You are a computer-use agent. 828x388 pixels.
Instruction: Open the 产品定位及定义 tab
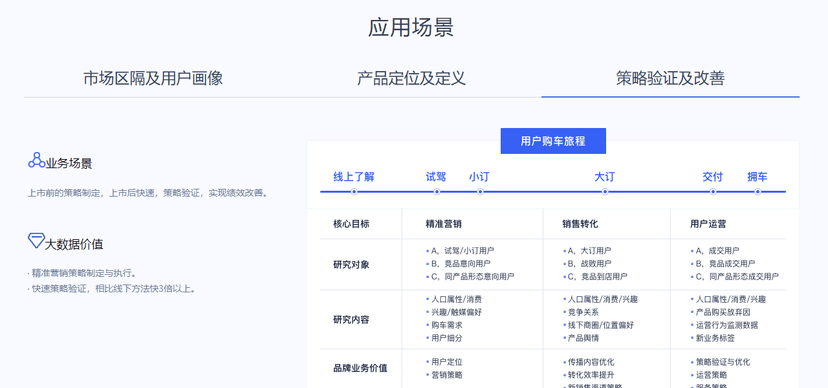pyautogui.click(x=411, y=78)
